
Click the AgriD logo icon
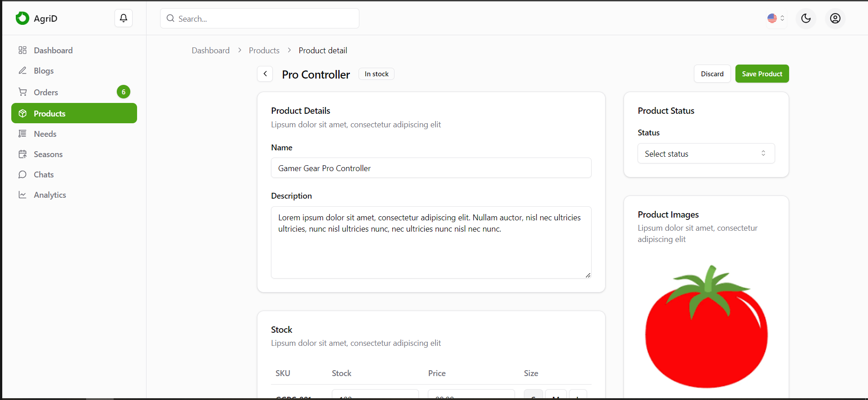point(22,18)
